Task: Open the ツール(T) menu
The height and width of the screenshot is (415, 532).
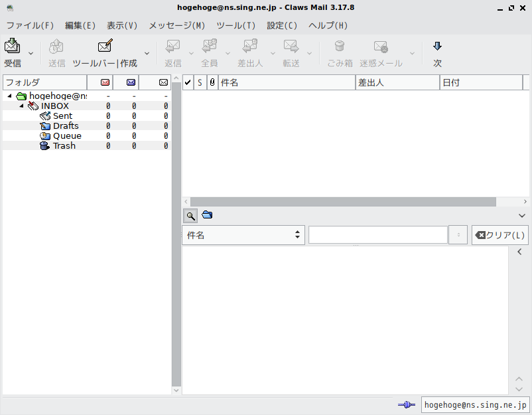Action: pos(235,25)
